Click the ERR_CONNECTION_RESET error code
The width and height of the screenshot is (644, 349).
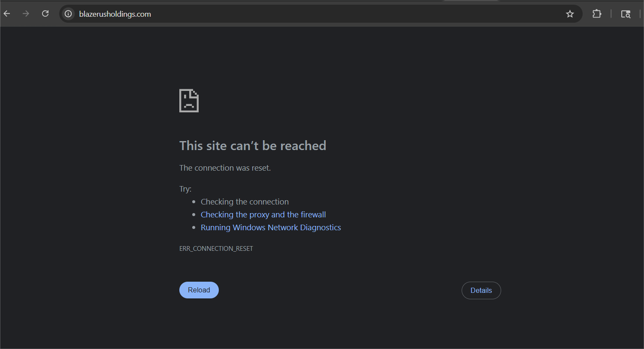[x=216, y=249]
